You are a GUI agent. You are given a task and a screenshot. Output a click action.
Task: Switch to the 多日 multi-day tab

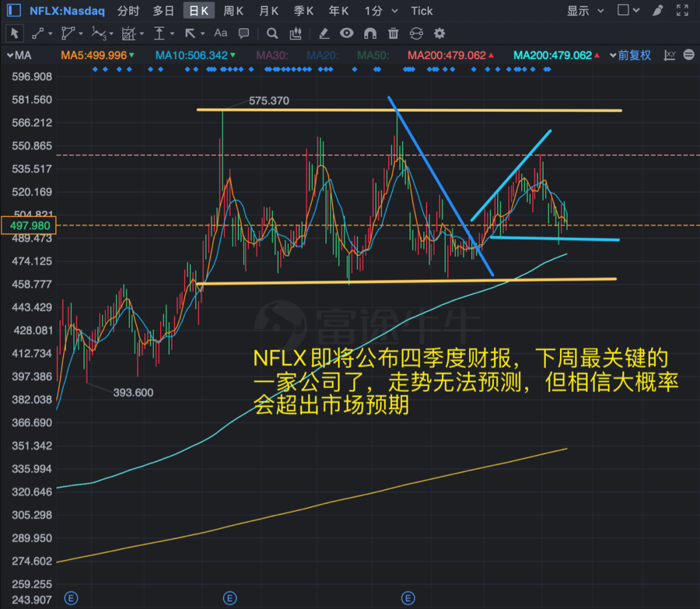[163, 11]
